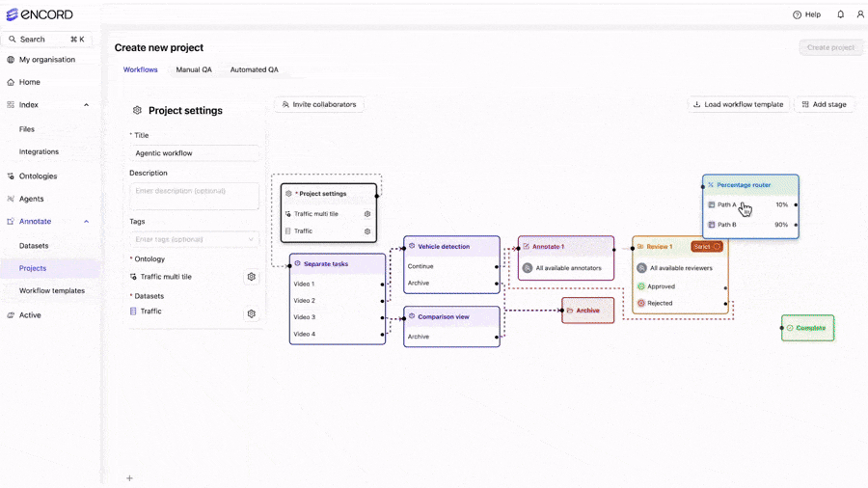Viewport: 868px width, 488px height.
Task: Click the ontology icon beside Traffic multi tile
Action: tap(133, 277)
